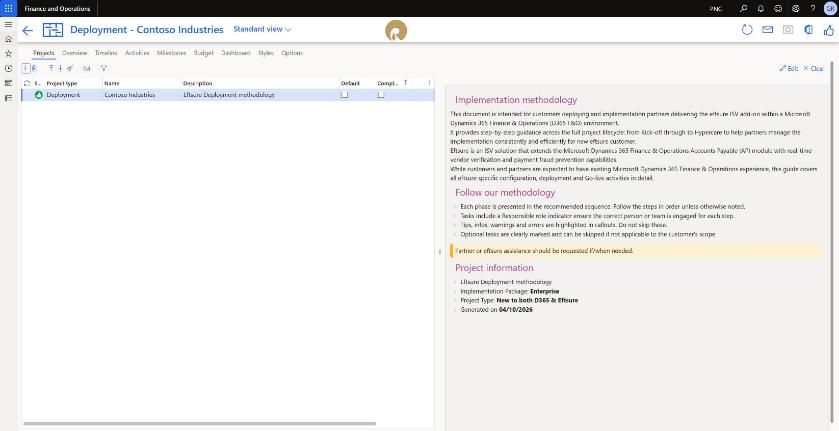Click the horizontal scrollbar below the grid
839x431 pixels.
pos(200,424)
